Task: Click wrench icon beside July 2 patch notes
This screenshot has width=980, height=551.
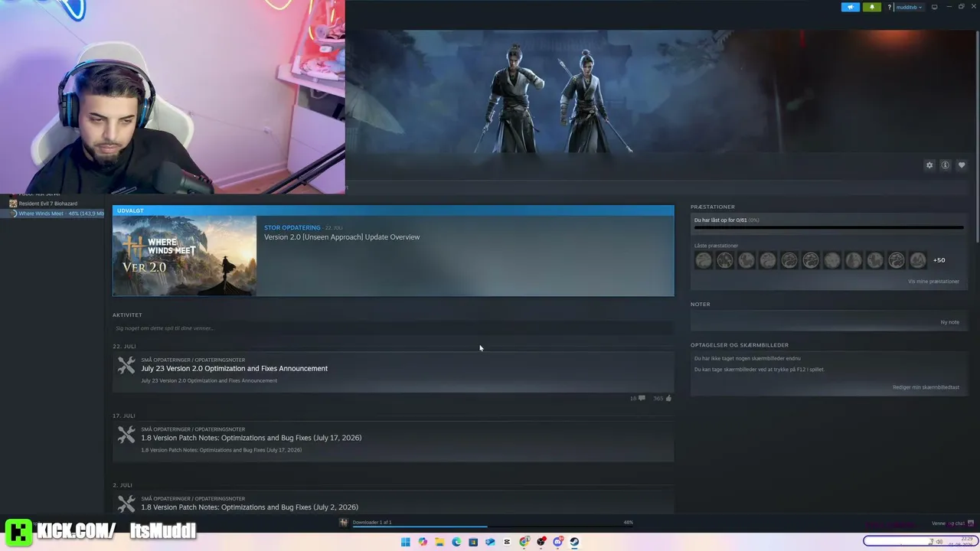Action: coord(126,504)
